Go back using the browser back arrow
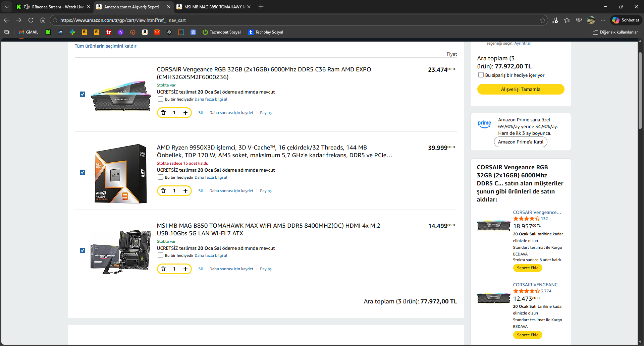The image size is (644, 346). pyautogui.click(x=7, y=20)
